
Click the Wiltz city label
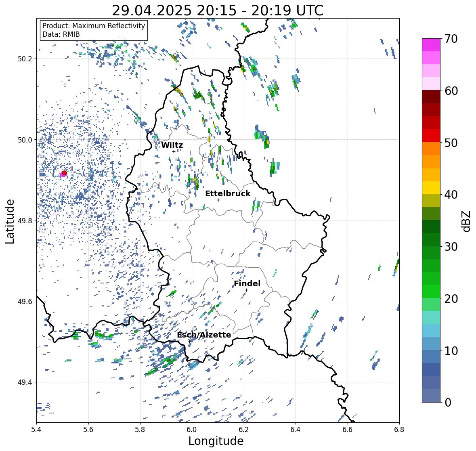172,145
